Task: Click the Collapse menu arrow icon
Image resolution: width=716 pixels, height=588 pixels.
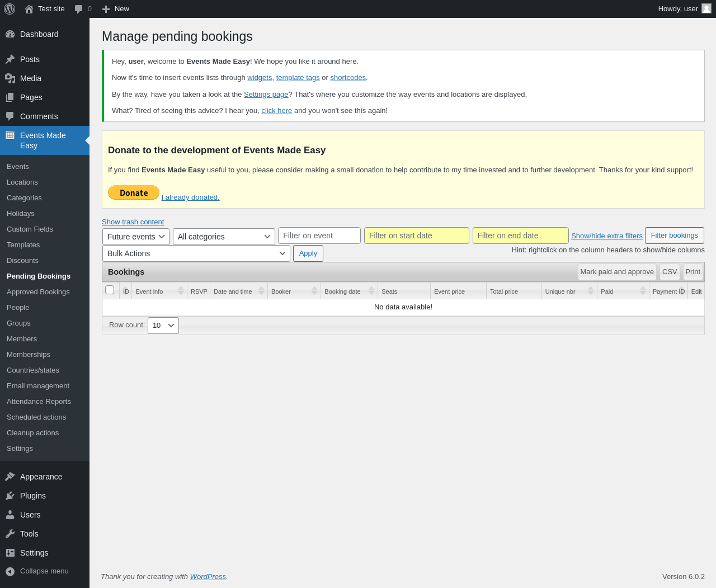Action: tap(10, 571)
